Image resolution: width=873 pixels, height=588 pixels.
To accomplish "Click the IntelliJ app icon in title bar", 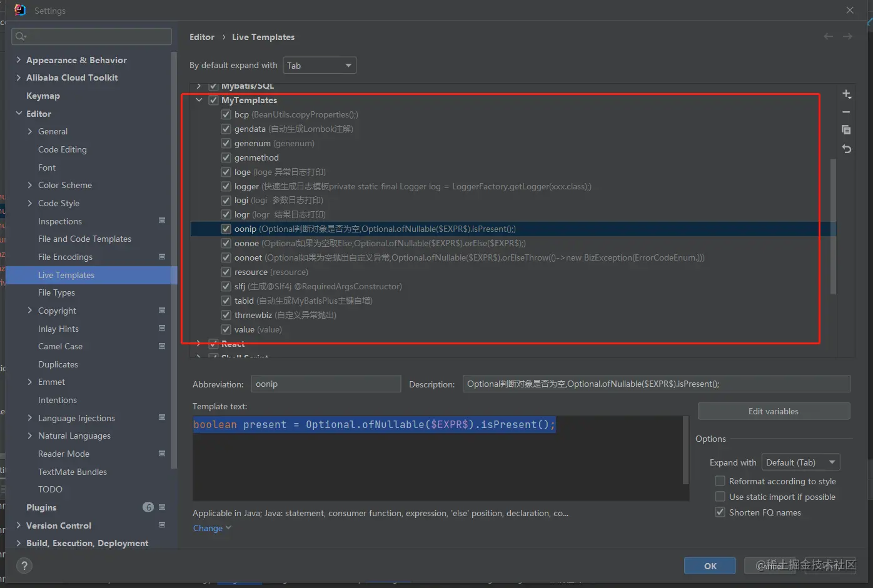I will [20, 10].
